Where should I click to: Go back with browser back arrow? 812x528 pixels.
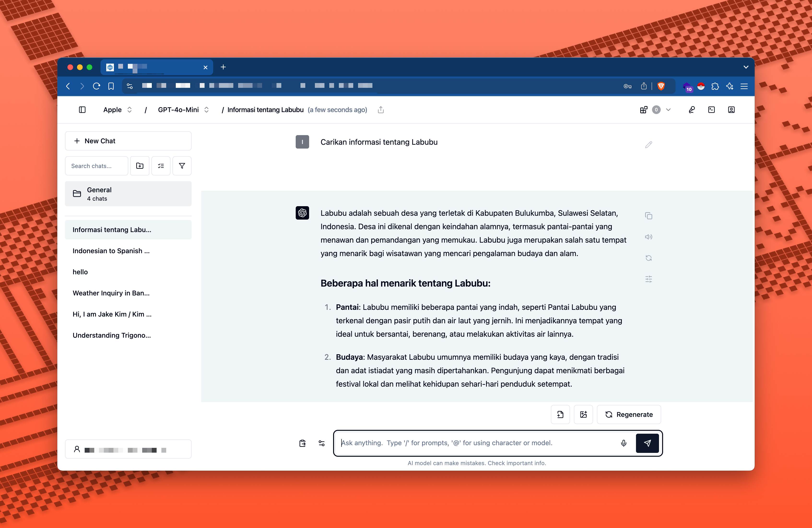point(68,86)
